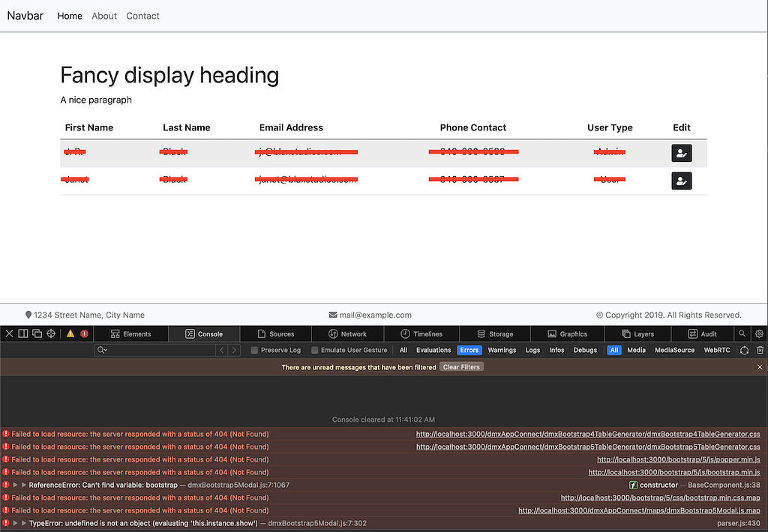Change inspector docking with the dock icon
This screenshot has width=768, height=532.
click(23, 333)
